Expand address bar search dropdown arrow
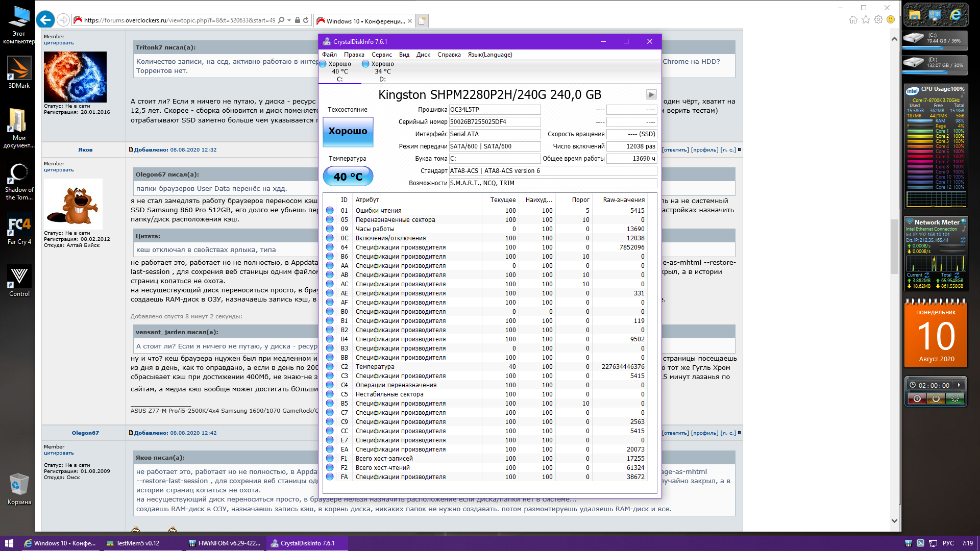The image size is (980, 551). [x=289, y=20]
